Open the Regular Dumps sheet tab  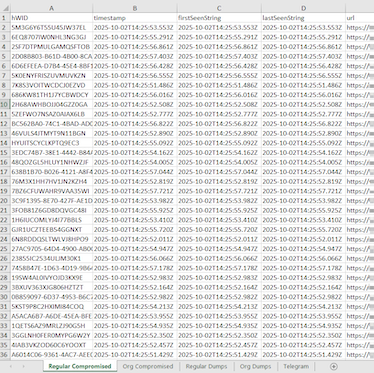tap(206, 366)
